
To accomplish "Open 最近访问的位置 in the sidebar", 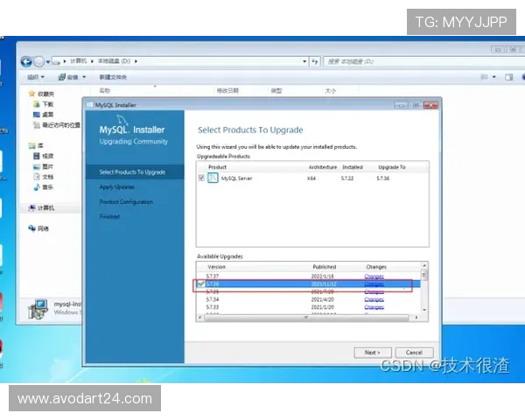I will point(57,125).
